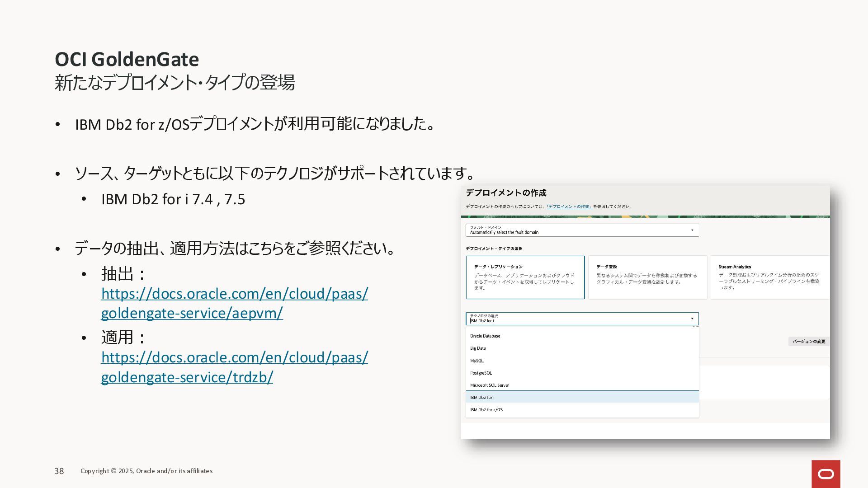Click the Oracle logo icon

pos(826,474)
